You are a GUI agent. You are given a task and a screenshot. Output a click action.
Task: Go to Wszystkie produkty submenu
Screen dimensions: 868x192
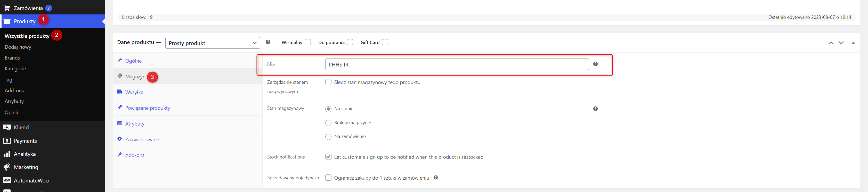pos(27,36)
